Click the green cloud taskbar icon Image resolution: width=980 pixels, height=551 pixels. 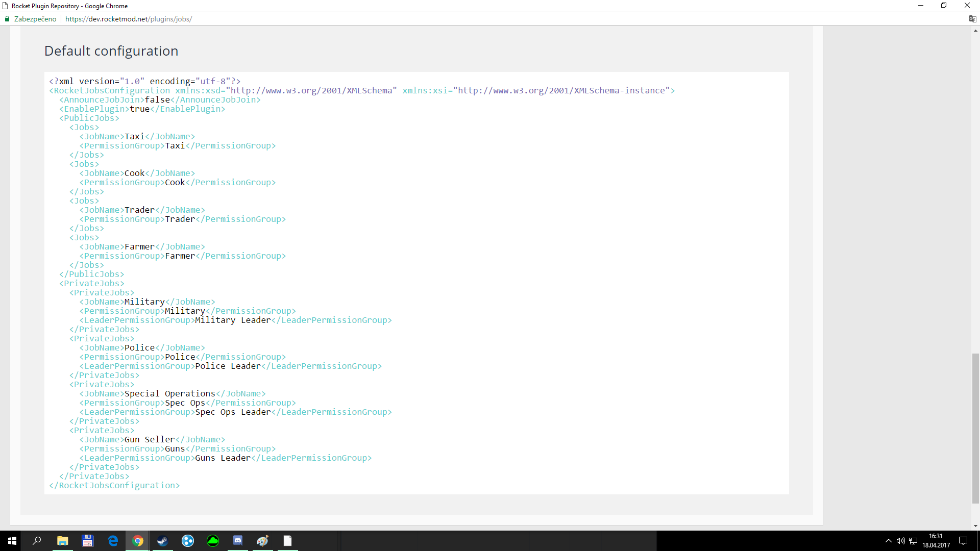213,541
